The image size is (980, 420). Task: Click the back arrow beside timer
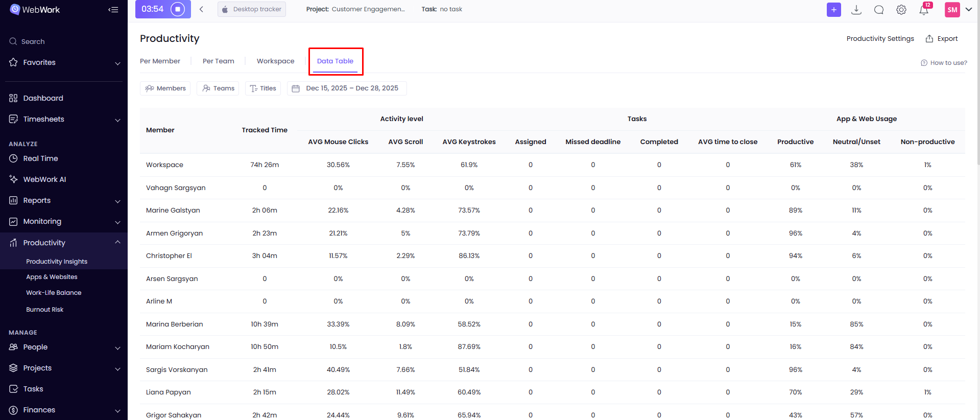coord(202,9)
